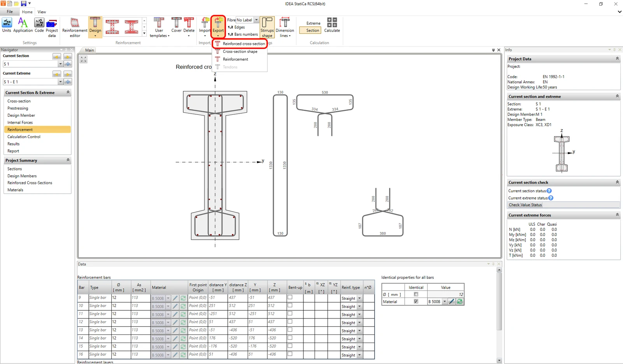Open User templates icon
The image size is (623, 364).
pyautogui.click(x=159, y=27)
